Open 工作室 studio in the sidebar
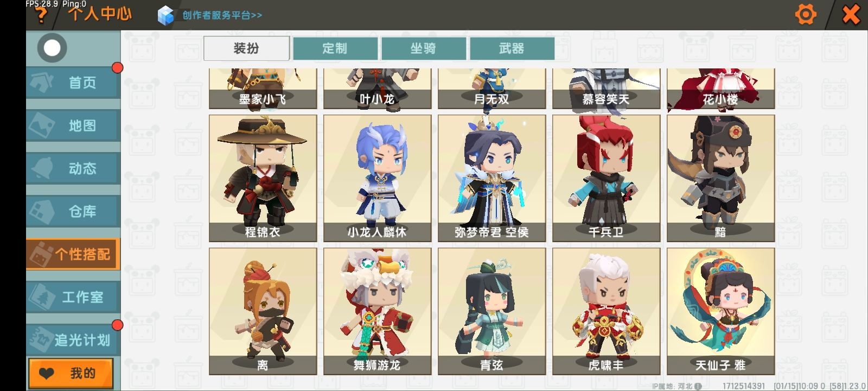This screenshot has width=868, height=391. click(x=73, y=297)
